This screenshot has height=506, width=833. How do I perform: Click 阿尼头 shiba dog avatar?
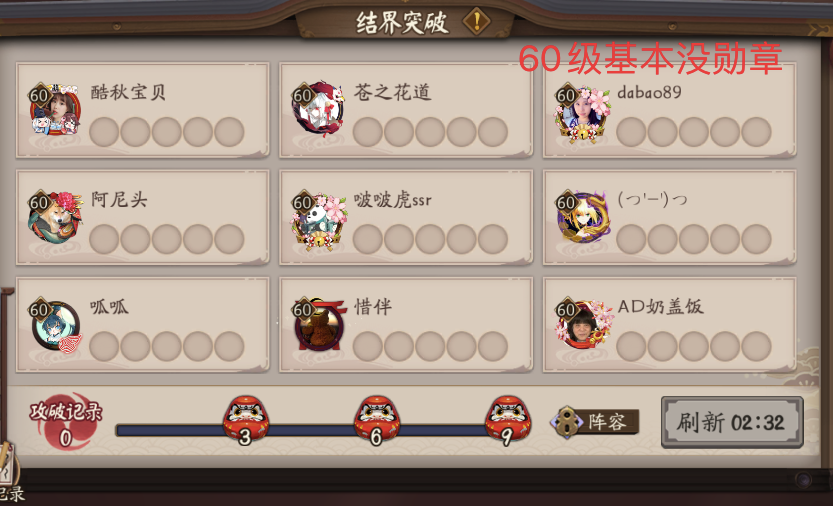tap(55, 217)
